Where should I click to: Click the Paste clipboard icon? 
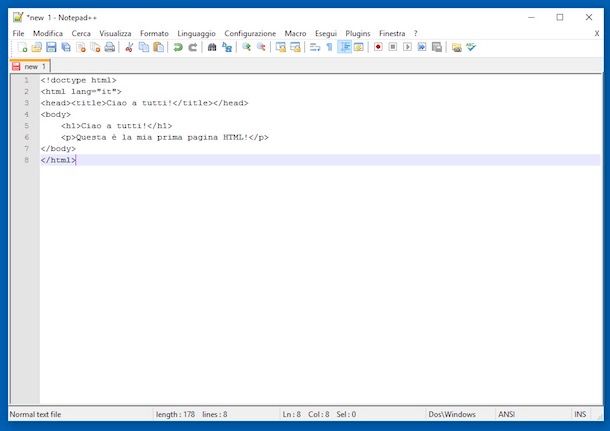tap(159, 47)
